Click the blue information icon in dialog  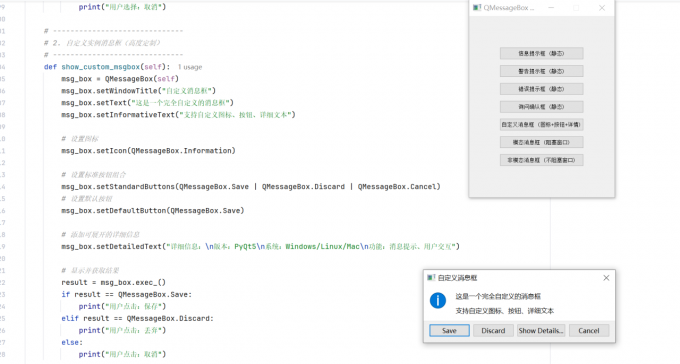click(438, 300)
